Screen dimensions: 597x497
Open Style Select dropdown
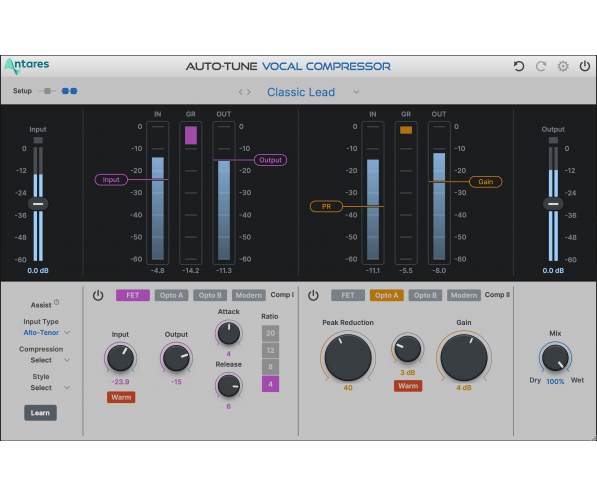click(67, 388)
